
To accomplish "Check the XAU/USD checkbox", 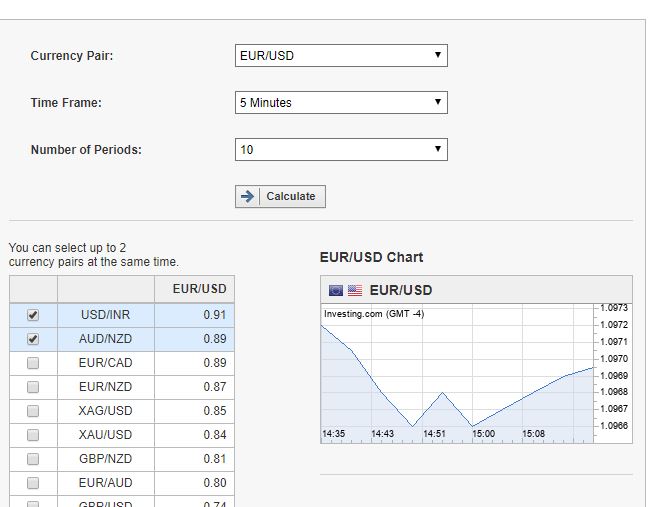I will coord(33,435).
